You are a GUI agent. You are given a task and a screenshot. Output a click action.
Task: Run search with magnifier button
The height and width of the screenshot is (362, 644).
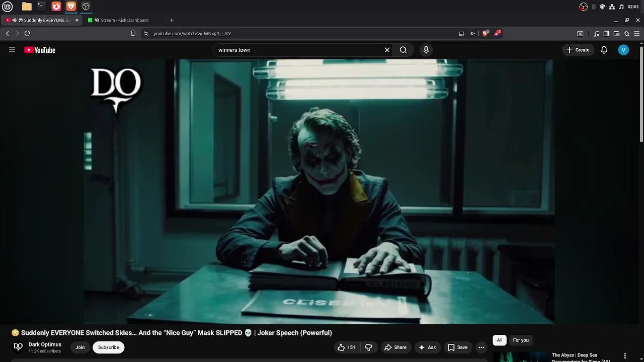click(403, 50)
